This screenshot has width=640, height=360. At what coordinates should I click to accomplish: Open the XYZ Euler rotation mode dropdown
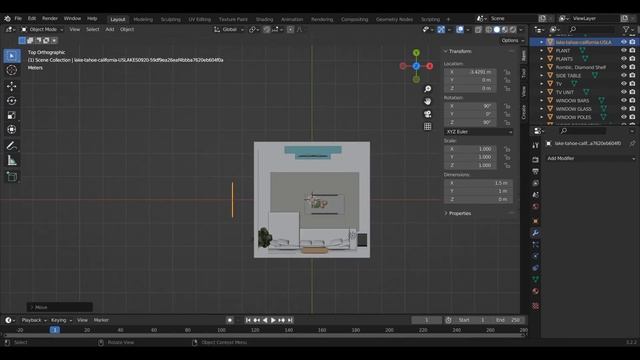pos(478,132)
